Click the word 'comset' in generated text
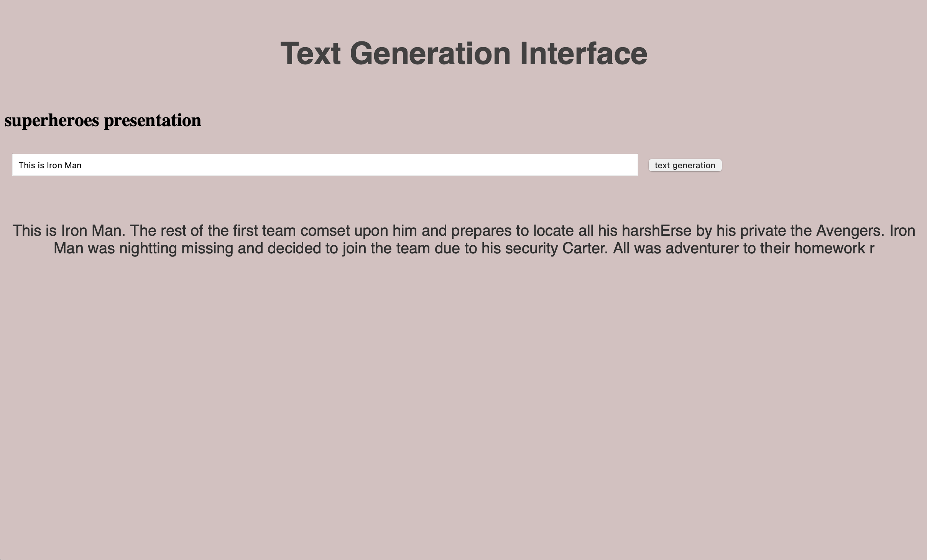The width and height of the screenshot is (927, 560). [x=325, y=231]
